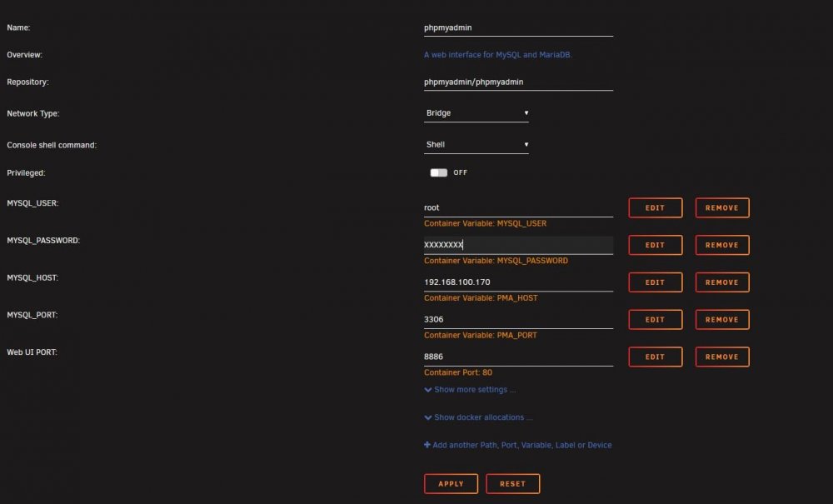The height and width of the screenshot is (504, 833).
Task: Click the 'Repository:' label
Action: (27, 82)
